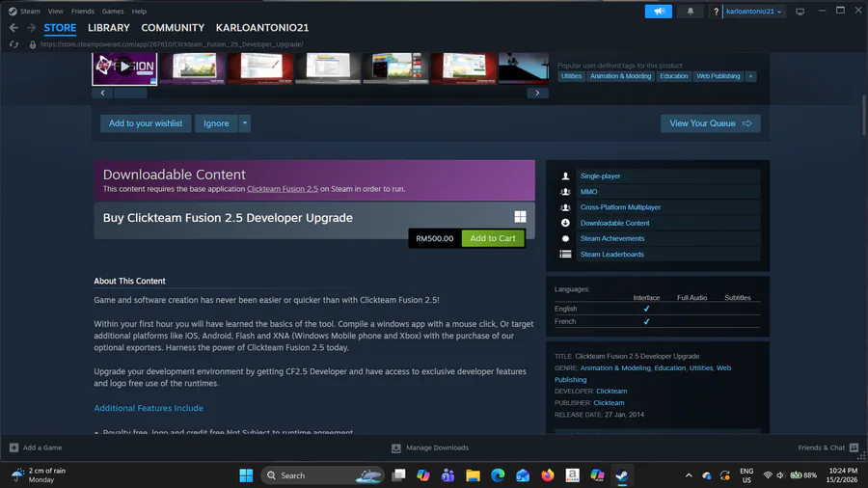Open the Games menu
This screenshot has width=868, height=488.
(113, 11)
